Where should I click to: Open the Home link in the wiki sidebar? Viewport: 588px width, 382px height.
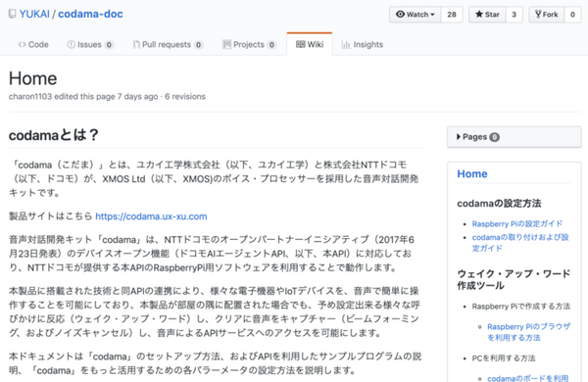[x=472, y=174]
